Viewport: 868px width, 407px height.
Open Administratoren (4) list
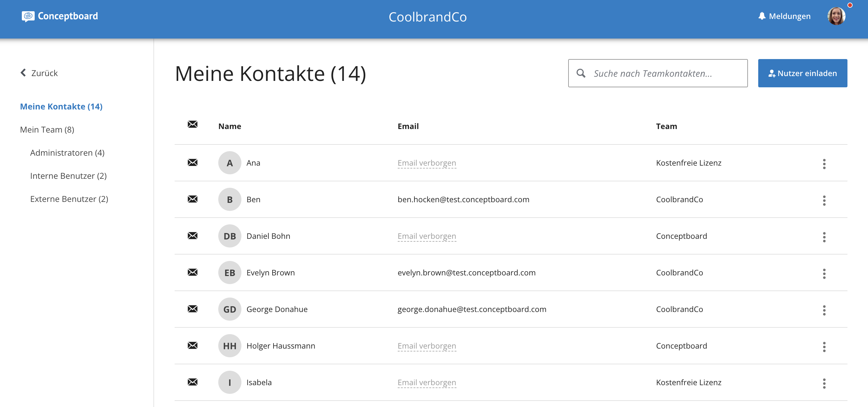click(67, 153)
